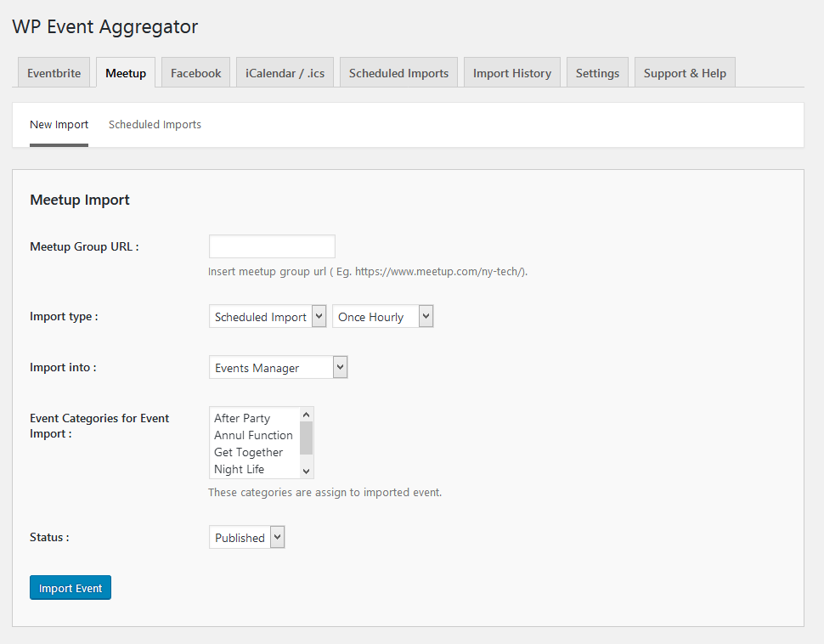Screen dimensions: 824x644
Task: Focus the Meetup Group URL field
Action: click(272, 246)
